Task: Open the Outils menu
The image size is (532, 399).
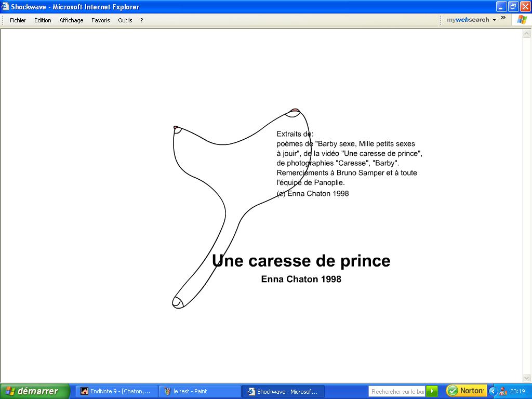Action: [125, 20]
